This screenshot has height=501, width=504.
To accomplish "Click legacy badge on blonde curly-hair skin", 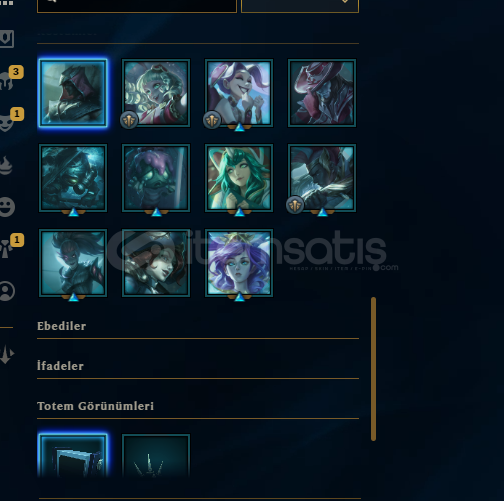I will click(x=129, y=120).
